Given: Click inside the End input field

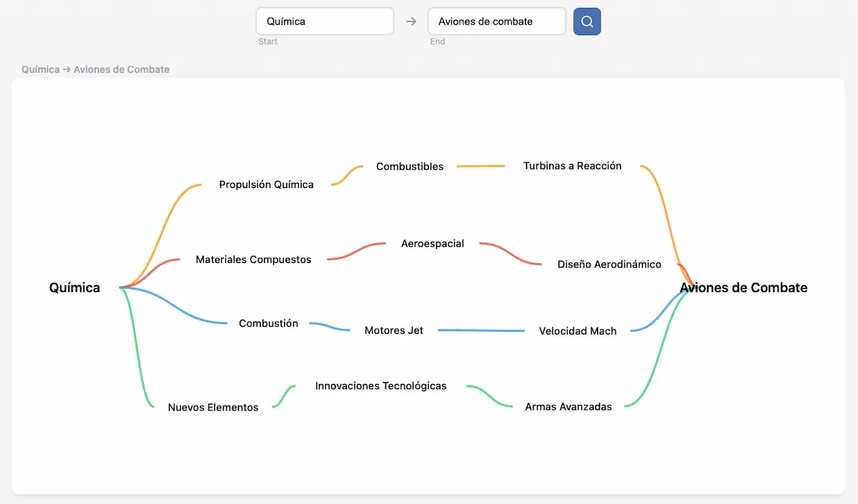Looking at the screenshot, I should (x=496, y=21).
